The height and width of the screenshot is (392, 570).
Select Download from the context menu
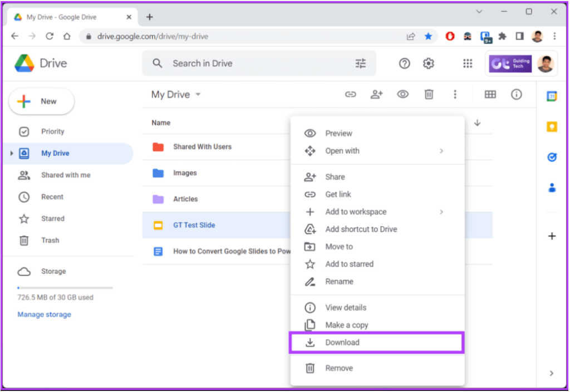tap(342, 342)
